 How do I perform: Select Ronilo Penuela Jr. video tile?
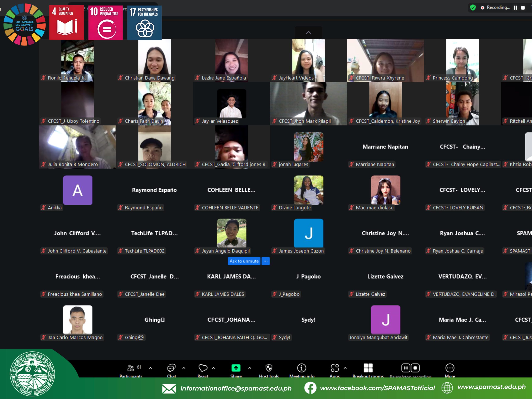click(78, 60)
